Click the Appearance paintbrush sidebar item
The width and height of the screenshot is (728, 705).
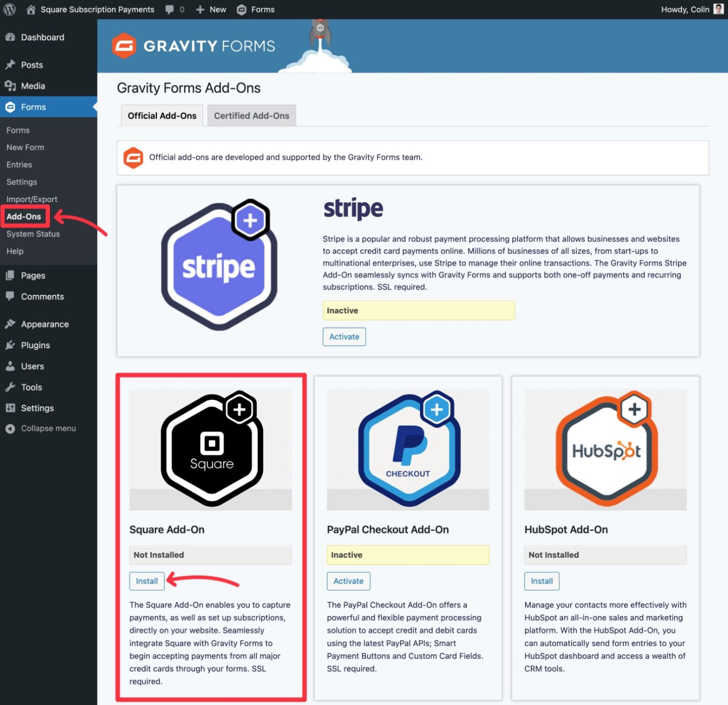pos(44,324)
